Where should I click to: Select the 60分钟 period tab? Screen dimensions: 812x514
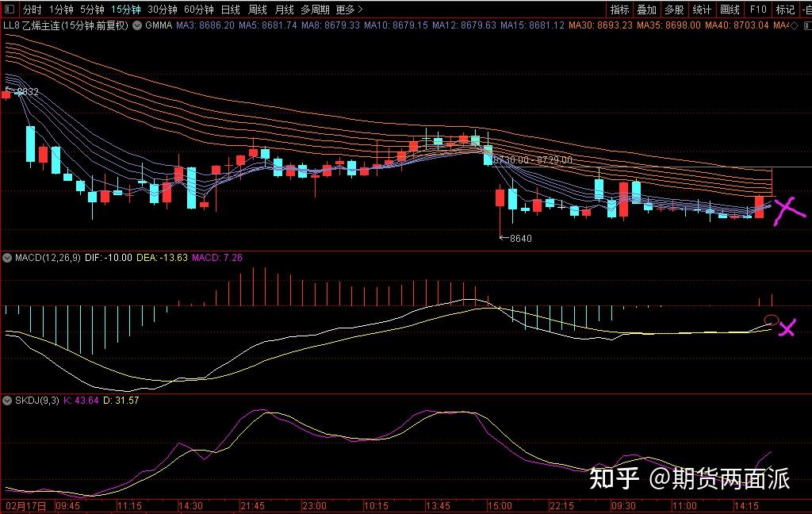pos(199,10)
